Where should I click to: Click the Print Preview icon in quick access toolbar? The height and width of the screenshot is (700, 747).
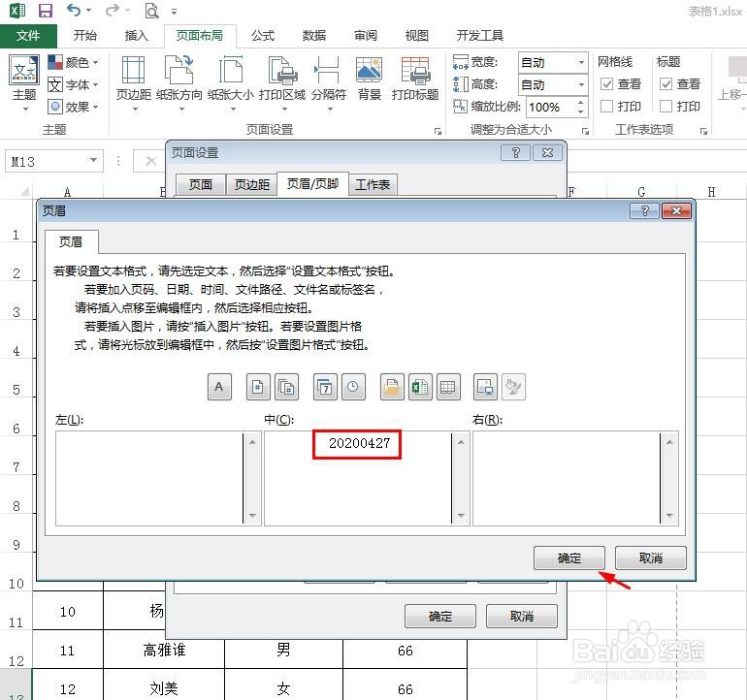tap(151, 11)
